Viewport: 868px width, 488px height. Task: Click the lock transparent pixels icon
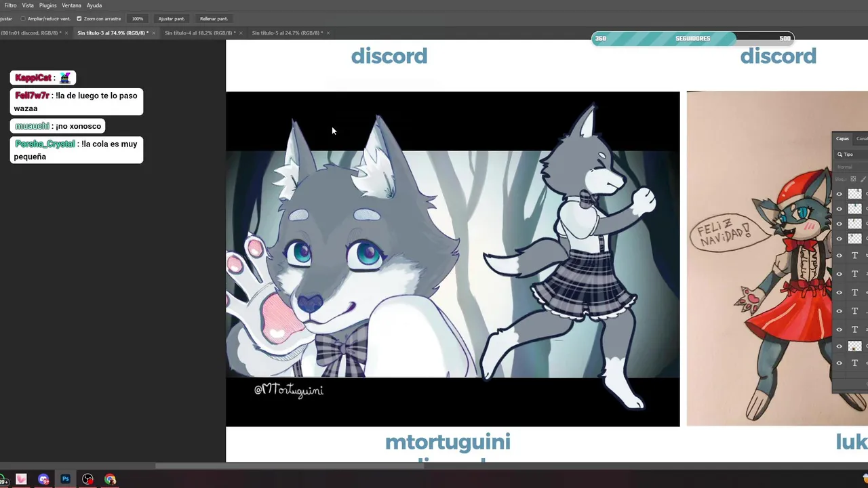pos(853,179)
